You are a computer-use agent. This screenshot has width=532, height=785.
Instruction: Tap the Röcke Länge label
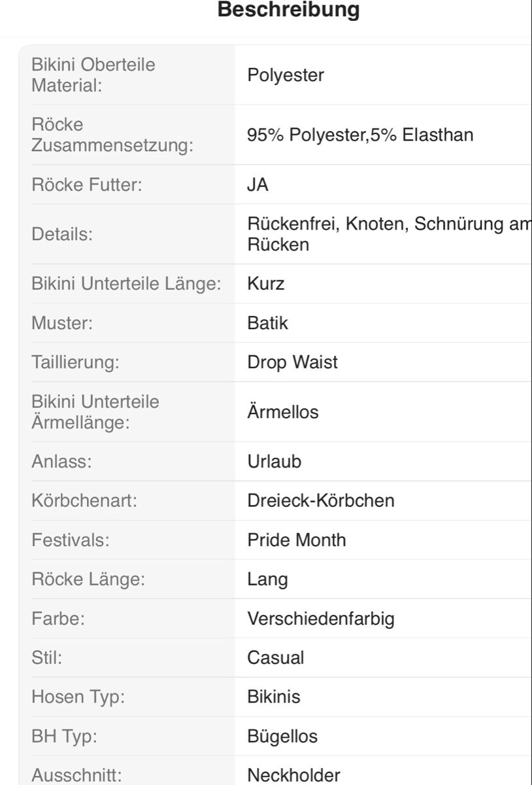(x=88, y=580)
